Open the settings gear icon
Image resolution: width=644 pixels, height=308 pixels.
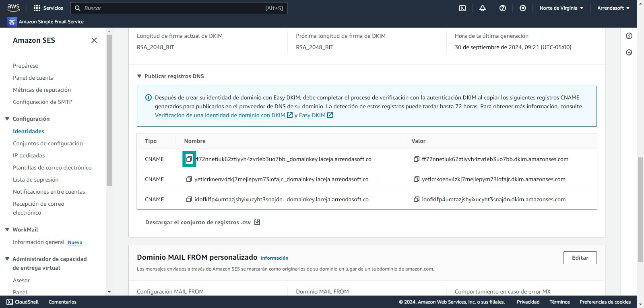click(x=523, y=8)
